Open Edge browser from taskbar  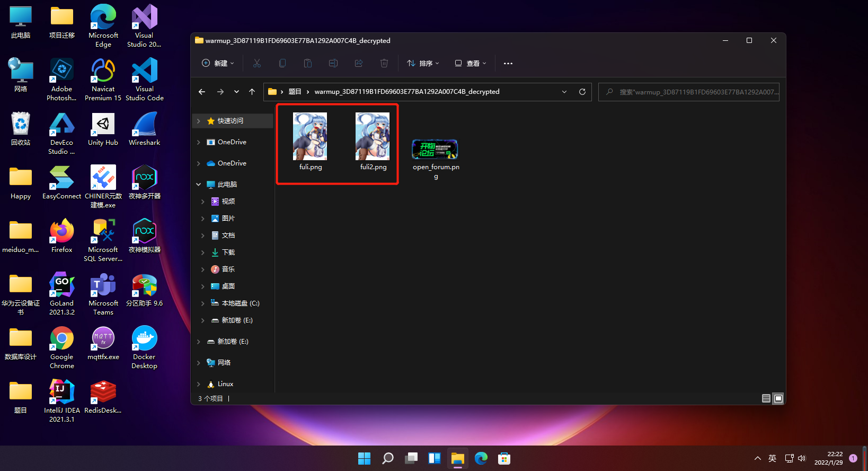click(481, 458)
